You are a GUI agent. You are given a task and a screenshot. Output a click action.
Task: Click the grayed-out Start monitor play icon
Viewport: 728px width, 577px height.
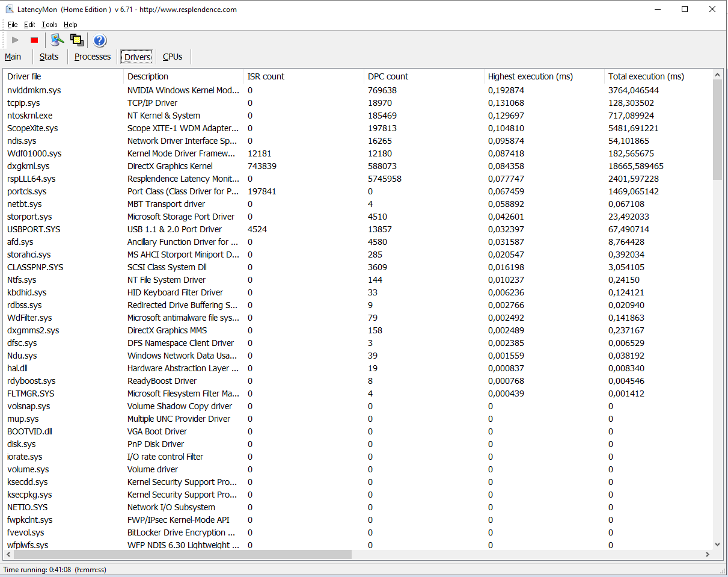pos(16,40)
